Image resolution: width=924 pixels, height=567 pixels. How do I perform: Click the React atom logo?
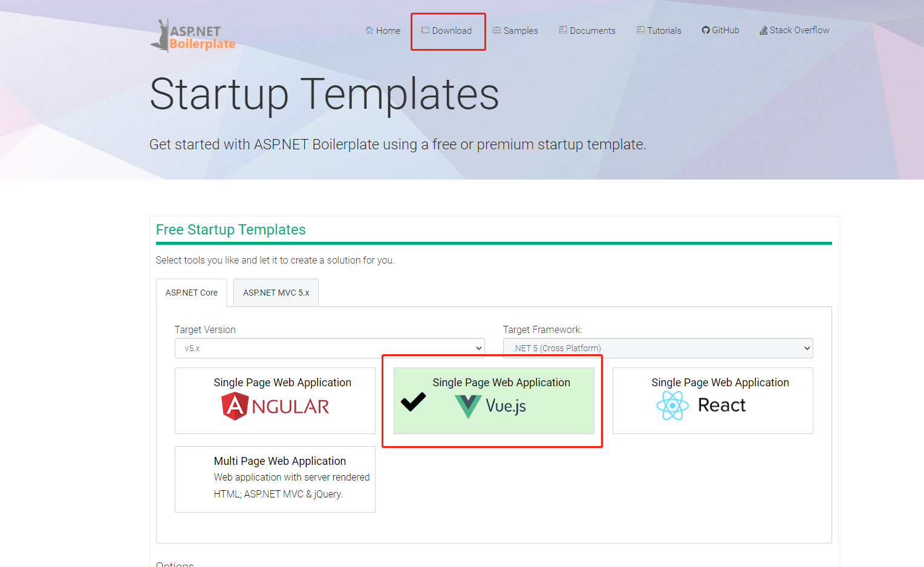pyautogui.click(x=672, y=406)
